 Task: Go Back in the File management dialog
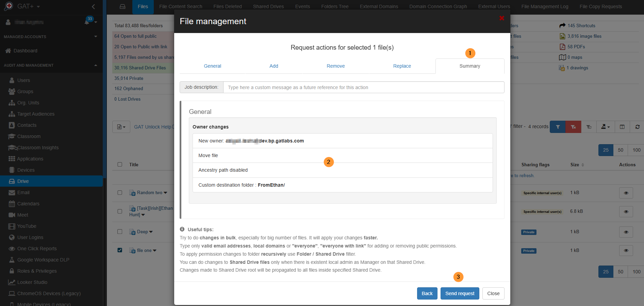(x=427, y=293)
